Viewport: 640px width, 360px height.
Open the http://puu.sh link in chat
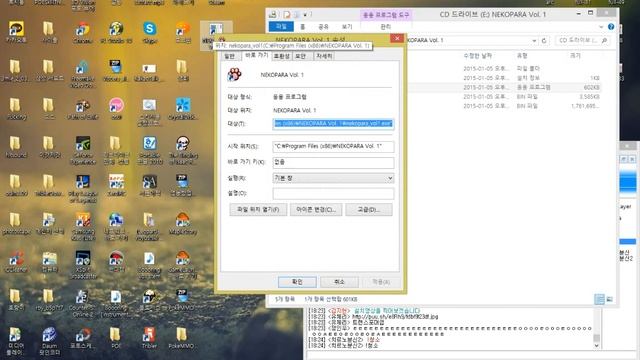pyautogui.click(x=394, y=317)
